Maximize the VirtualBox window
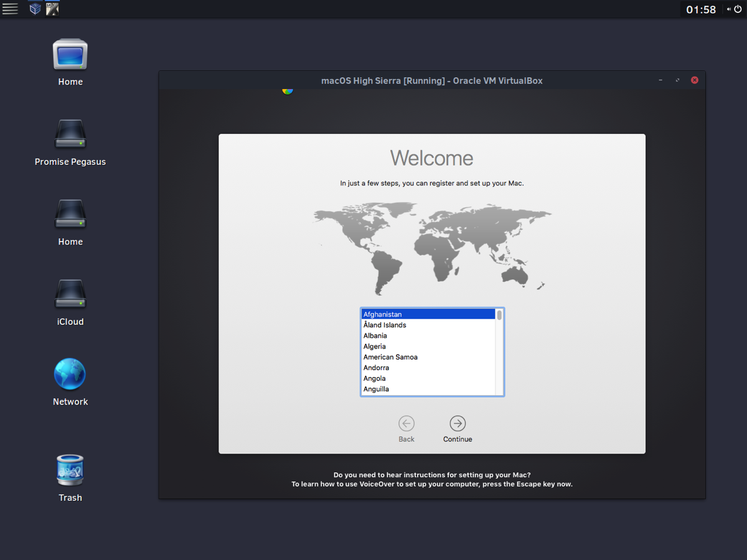Screen dimensions: 747x560 [x=677, y=80]
